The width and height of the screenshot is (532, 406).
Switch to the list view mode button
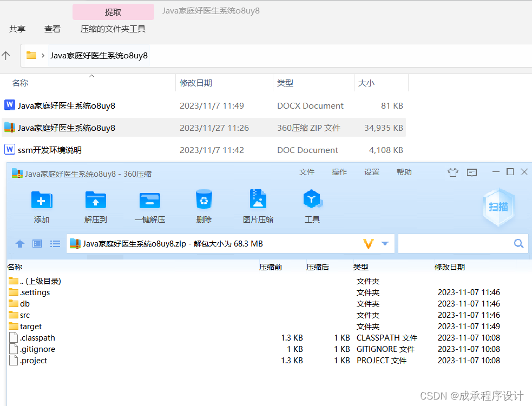(x=55, y=244)
